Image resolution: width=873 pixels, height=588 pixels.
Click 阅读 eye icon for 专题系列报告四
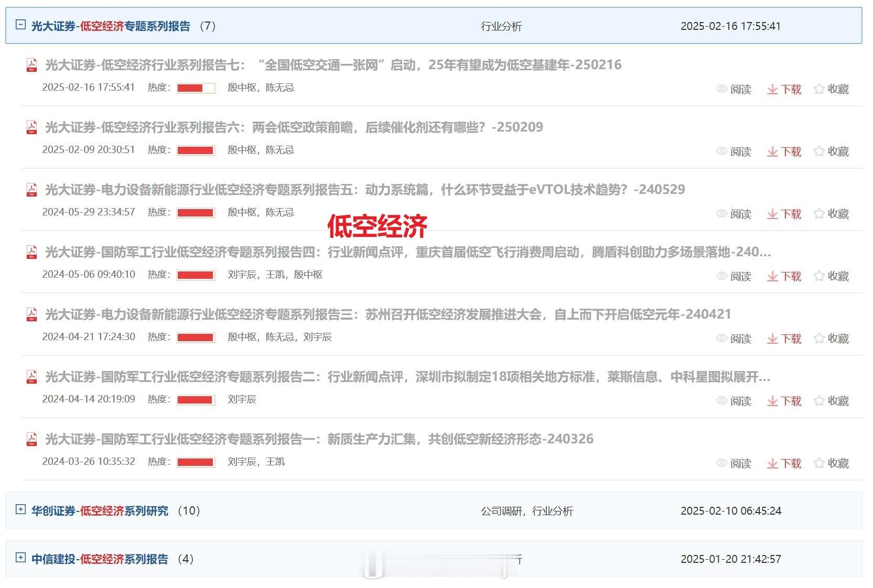click(721, 276)
